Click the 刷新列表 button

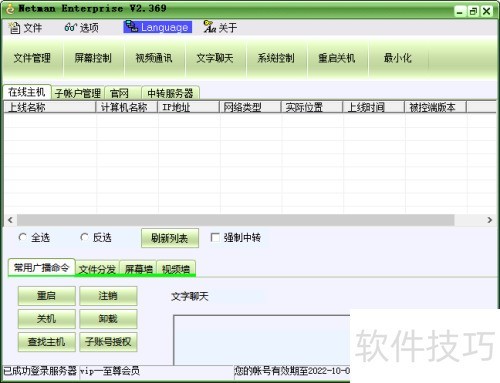(170, 238)
